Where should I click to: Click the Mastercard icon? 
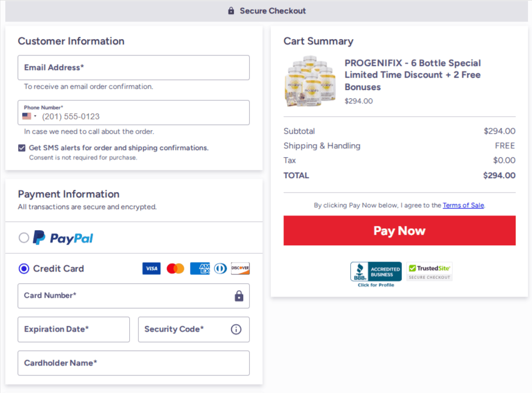(x=175, y=268)
